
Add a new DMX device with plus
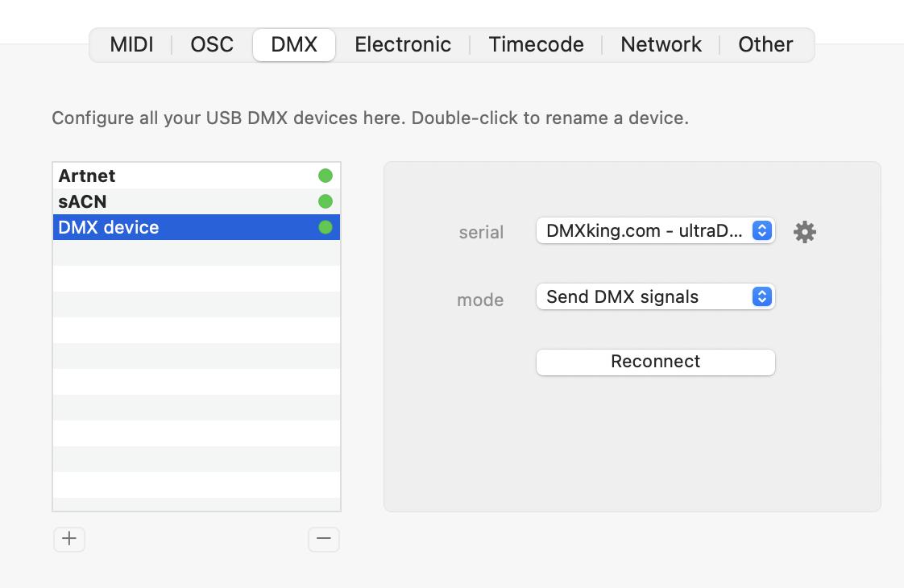coord(69,539)
